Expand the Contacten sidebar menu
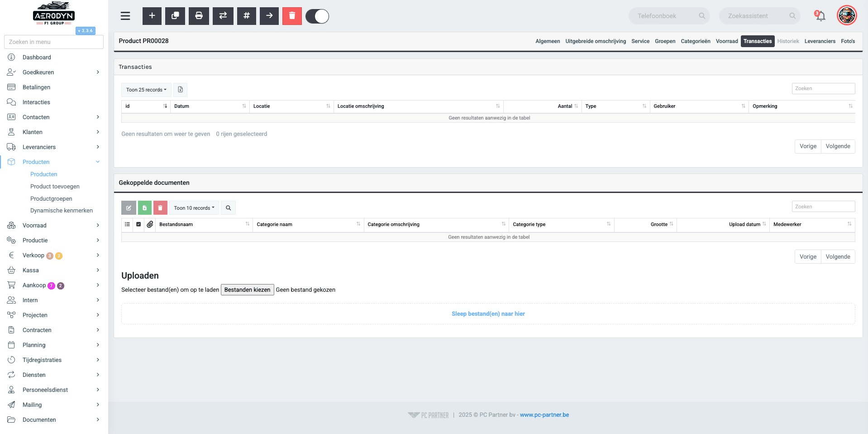 point(53,117)
